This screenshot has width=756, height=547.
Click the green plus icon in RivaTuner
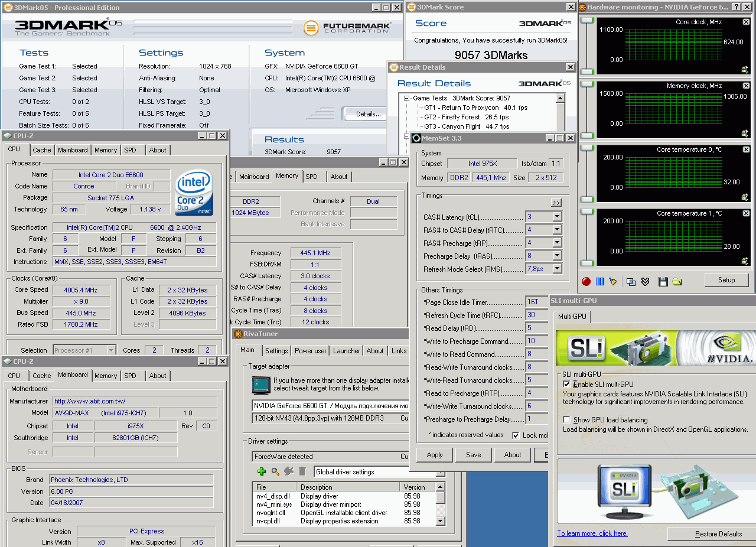pyautogui.click(x=262, y=471)
